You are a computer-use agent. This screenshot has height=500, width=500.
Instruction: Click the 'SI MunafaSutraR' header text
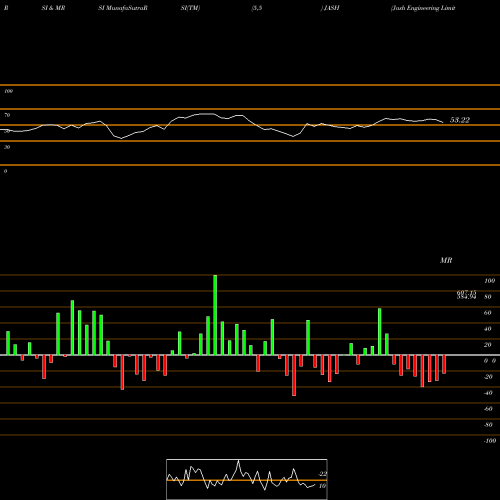tap(123, 8)
